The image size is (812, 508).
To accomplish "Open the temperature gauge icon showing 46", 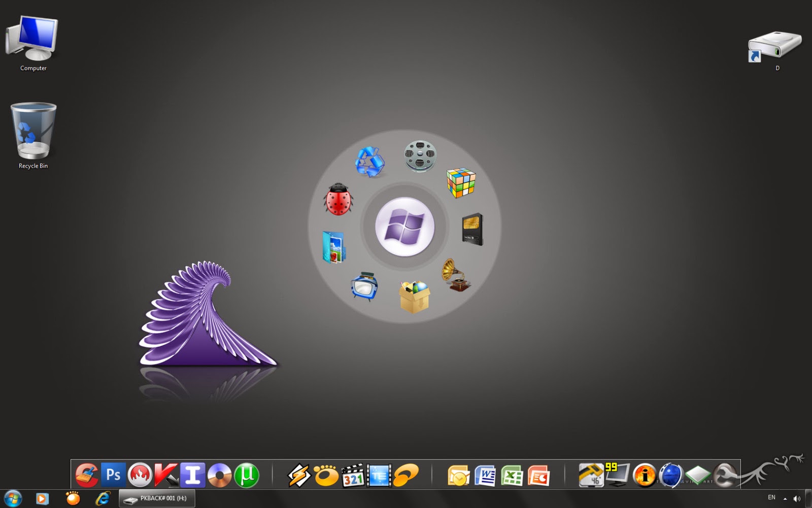I will click(x=591, y=475).
